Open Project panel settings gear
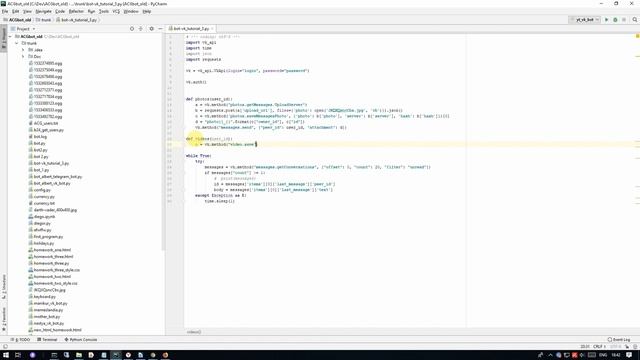The height and width of the screenshot is (360, 640). coord(151,29)
